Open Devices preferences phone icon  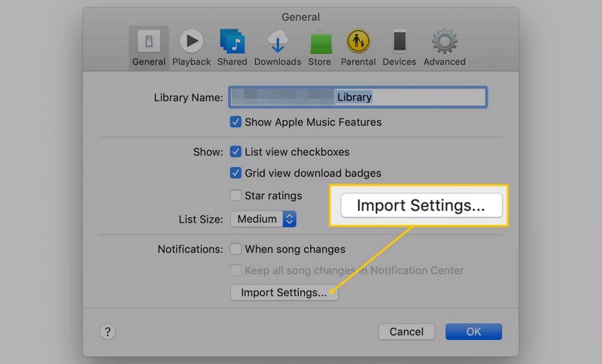(x=400, y=41)
